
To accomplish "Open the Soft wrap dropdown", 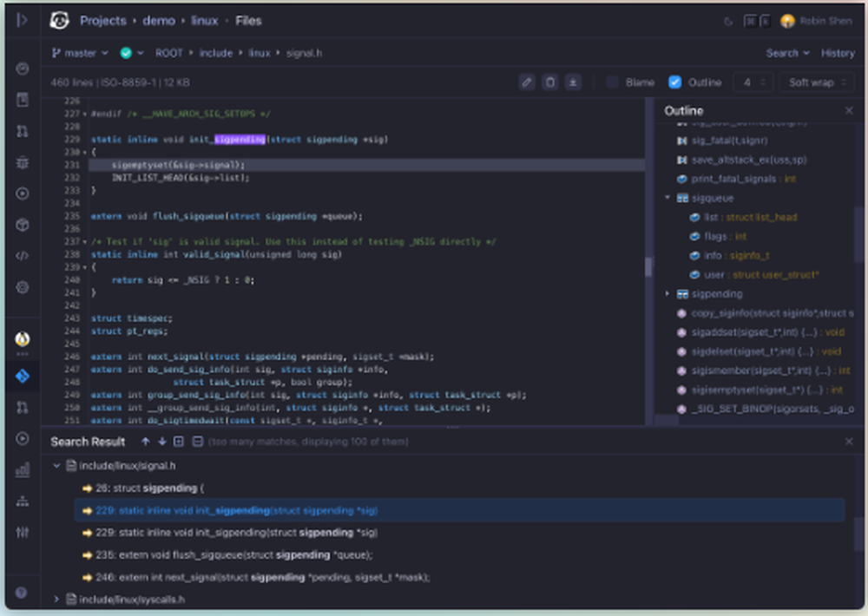I will [817, 82].
